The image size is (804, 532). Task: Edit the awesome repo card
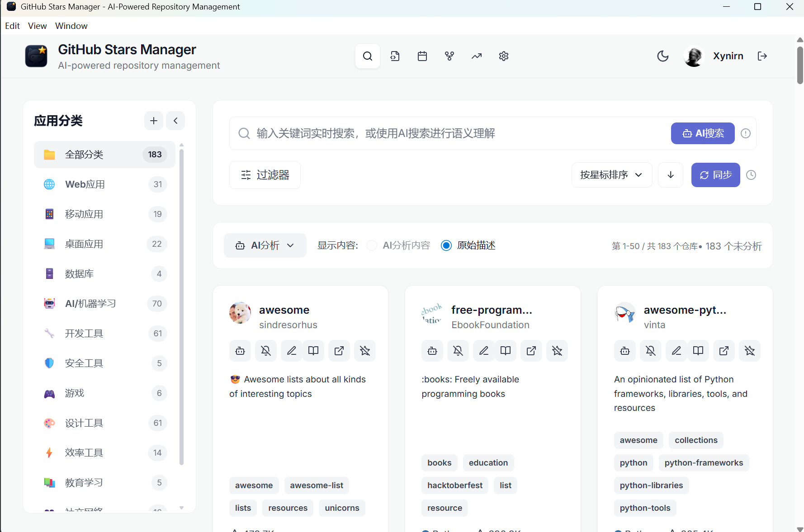tap(292, 351)
